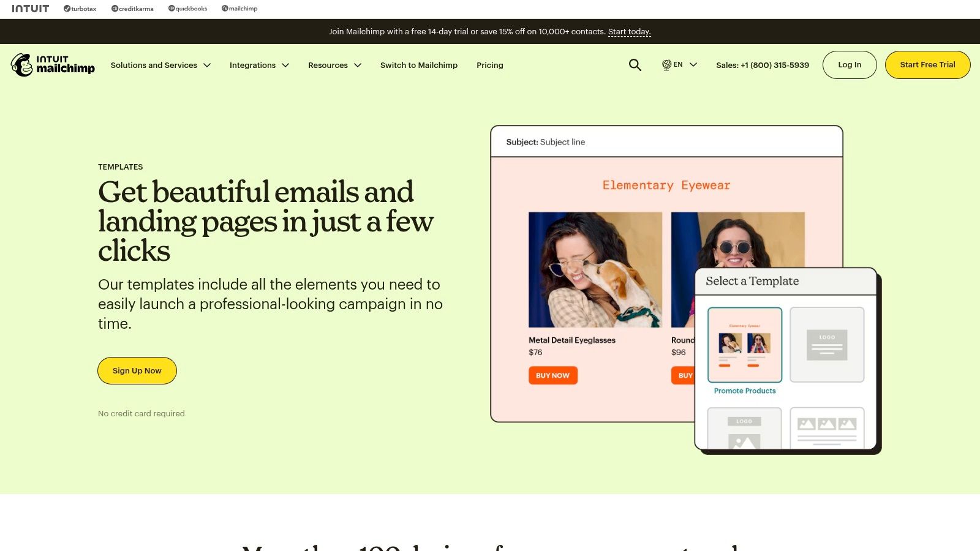Screen dimensions: 980x551
Task: Call the Sales phone number link
Action: [x=763, y=65]
